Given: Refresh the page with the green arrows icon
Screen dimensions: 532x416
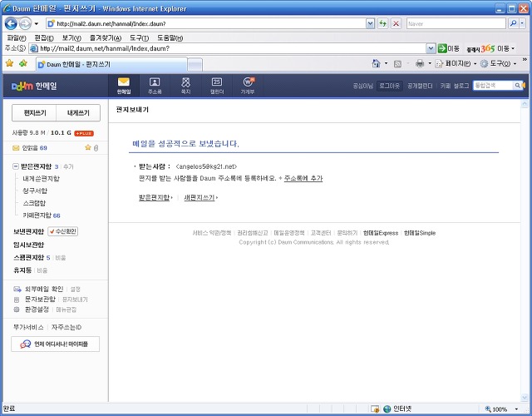Looking at the screenshot, I should tap(382, 23).
